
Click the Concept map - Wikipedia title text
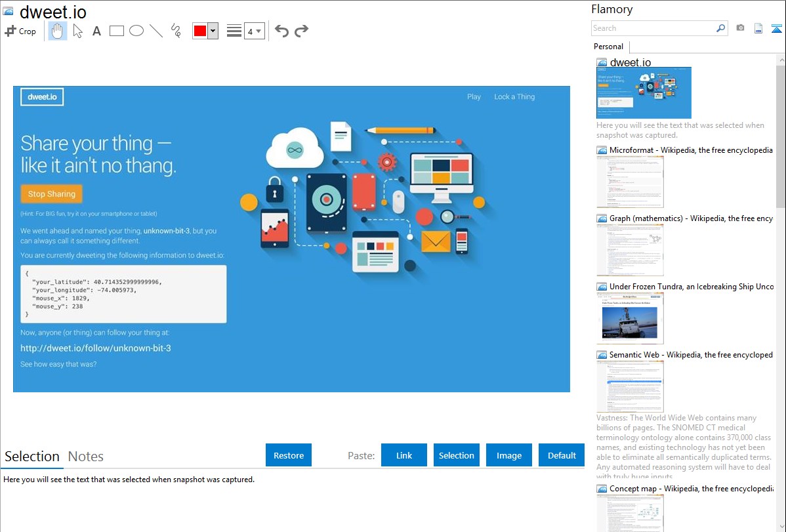692,488
